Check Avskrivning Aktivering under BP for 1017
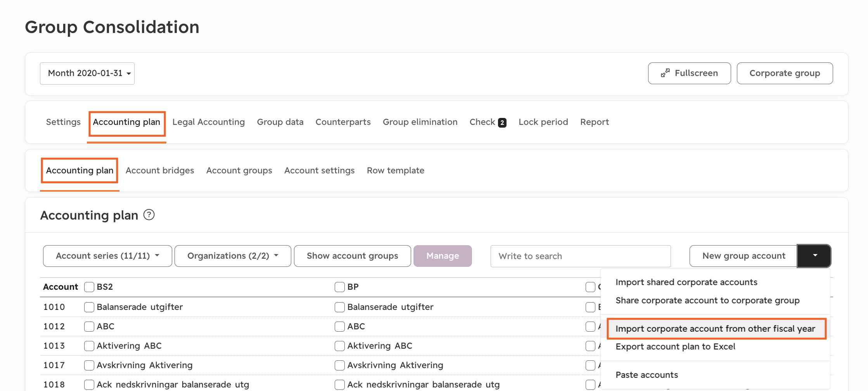 [340, 365]
